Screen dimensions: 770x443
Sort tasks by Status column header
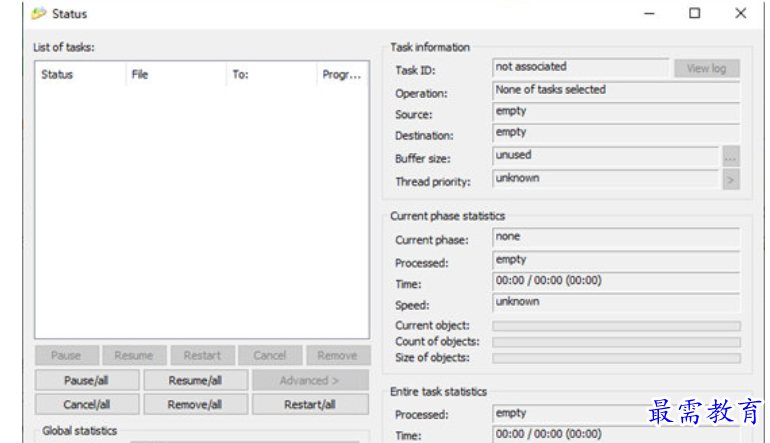[80, 75]
